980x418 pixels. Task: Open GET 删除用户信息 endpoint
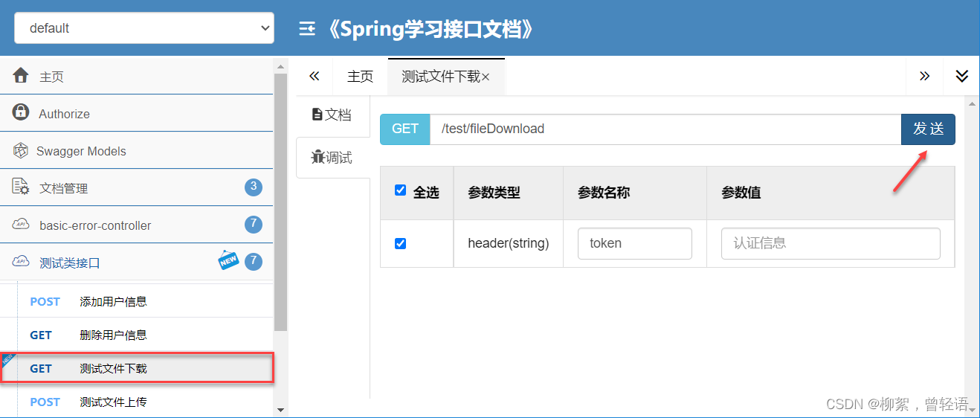coord(137,335)
